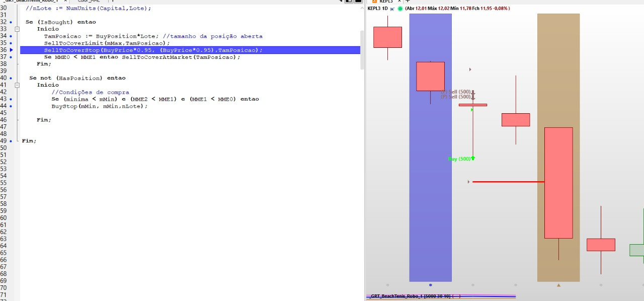
Task: Toggle breakpoint dot on line 44
Action: point(11,106)
